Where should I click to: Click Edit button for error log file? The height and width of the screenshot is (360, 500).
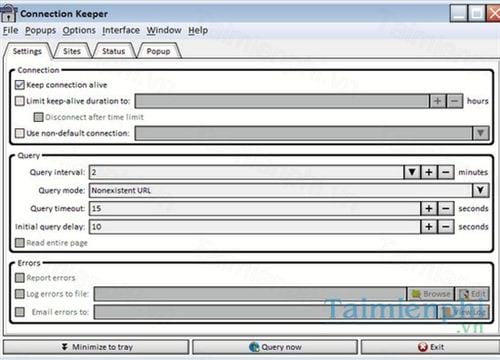click(472, 294)
